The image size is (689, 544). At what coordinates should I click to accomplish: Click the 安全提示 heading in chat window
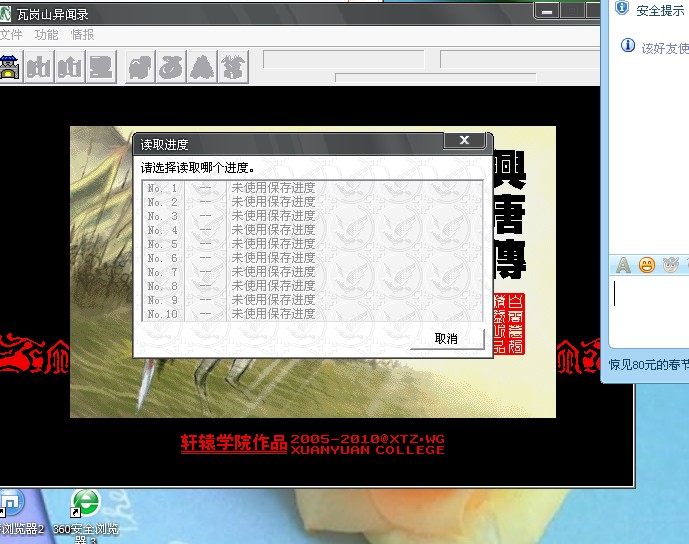(660, 11)
